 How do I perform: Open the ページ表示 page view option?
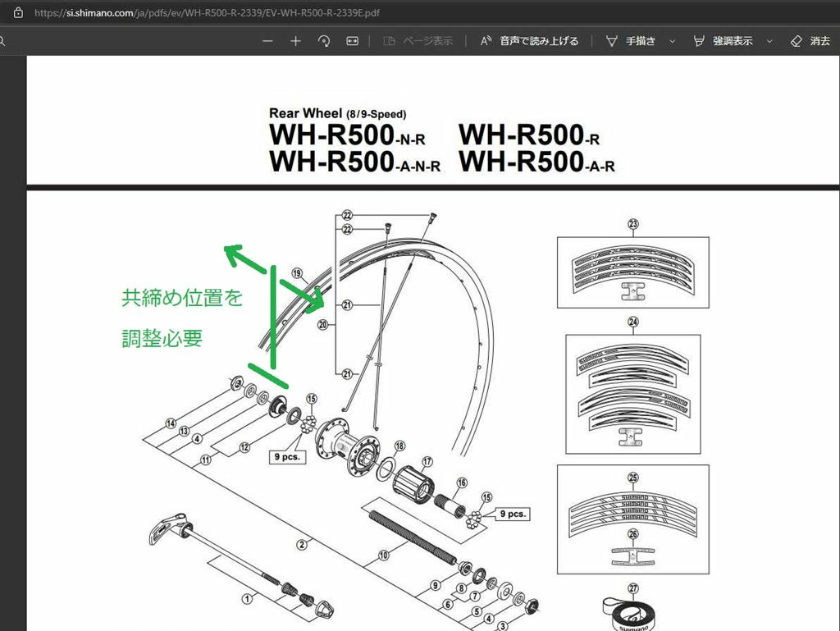[x=418, y=41]
